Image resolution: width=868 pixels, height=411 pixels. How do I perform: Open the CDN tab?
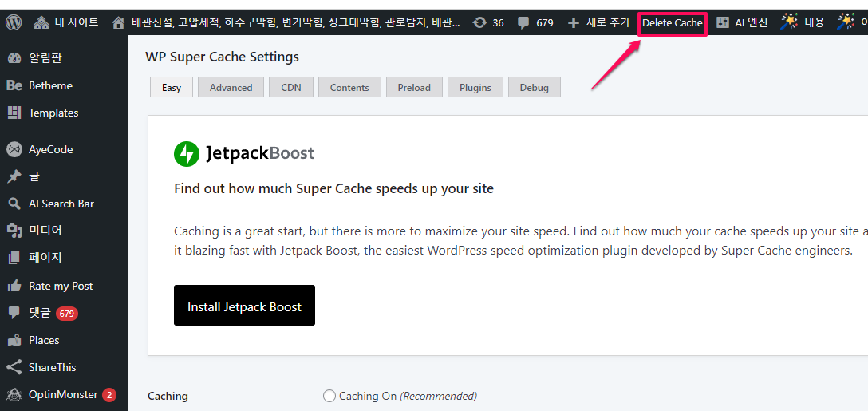291,88
